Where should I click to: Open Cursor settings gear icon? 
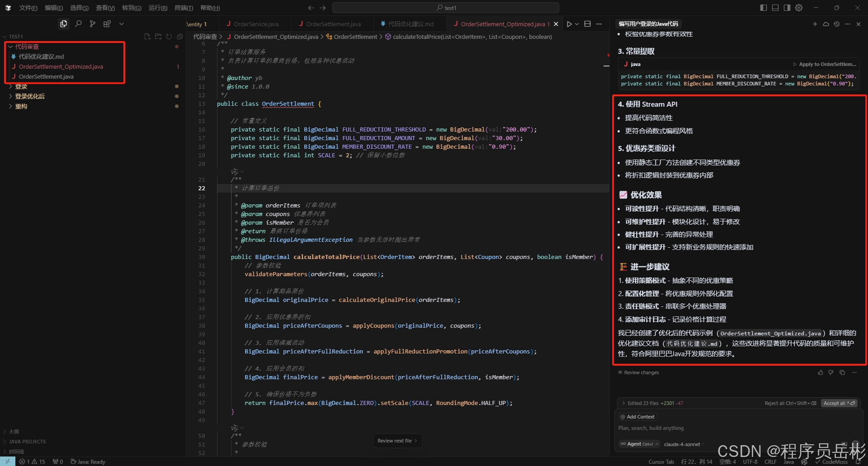click(x=799, y=8)
